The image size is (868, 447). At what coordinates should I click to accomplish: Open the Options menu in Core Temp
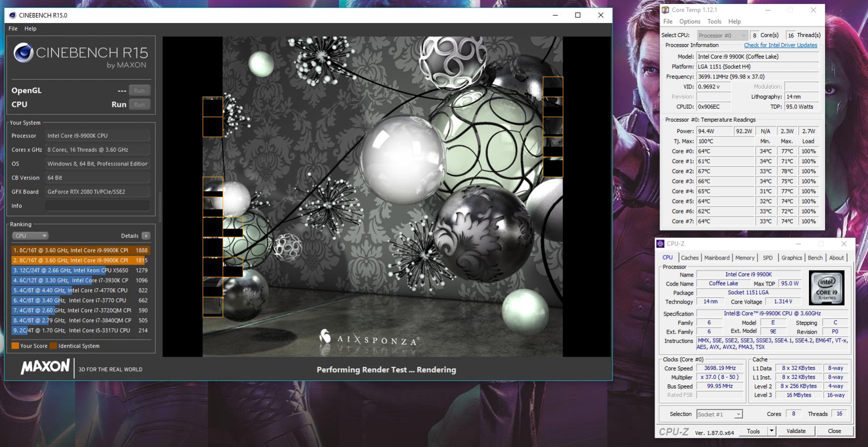pos(690,22)
